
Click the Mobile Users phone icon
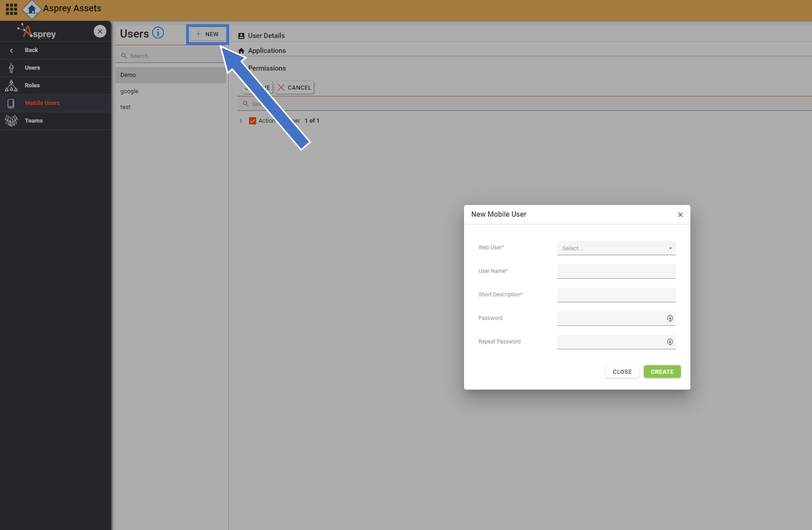(x=11, y=103)
